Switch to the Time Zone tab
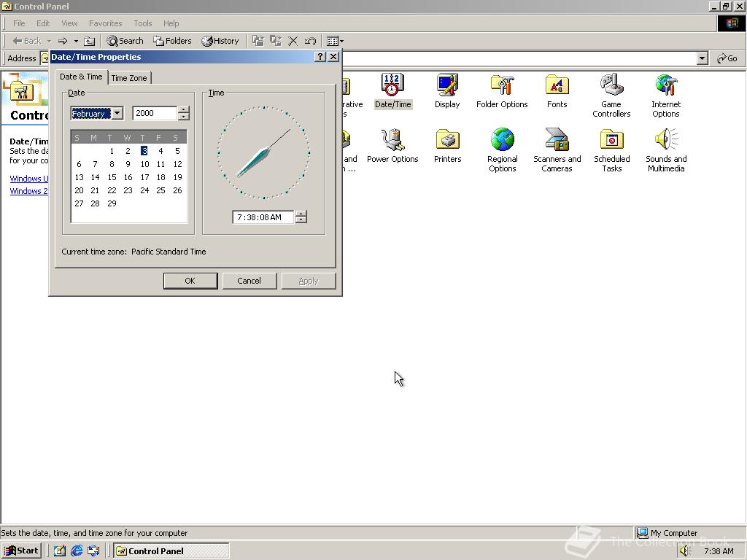 pos(129,77)
